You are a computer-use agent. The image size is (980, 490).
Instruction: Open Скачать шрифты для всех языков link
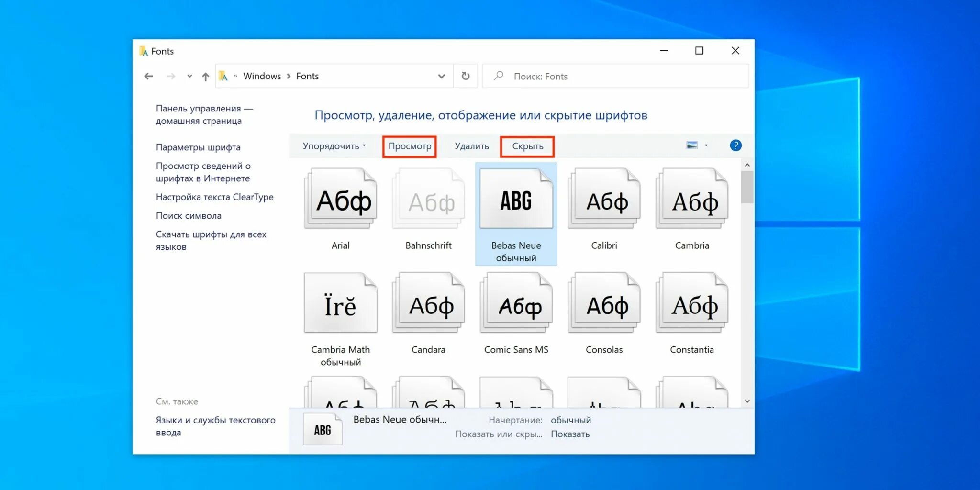[211, 241]
